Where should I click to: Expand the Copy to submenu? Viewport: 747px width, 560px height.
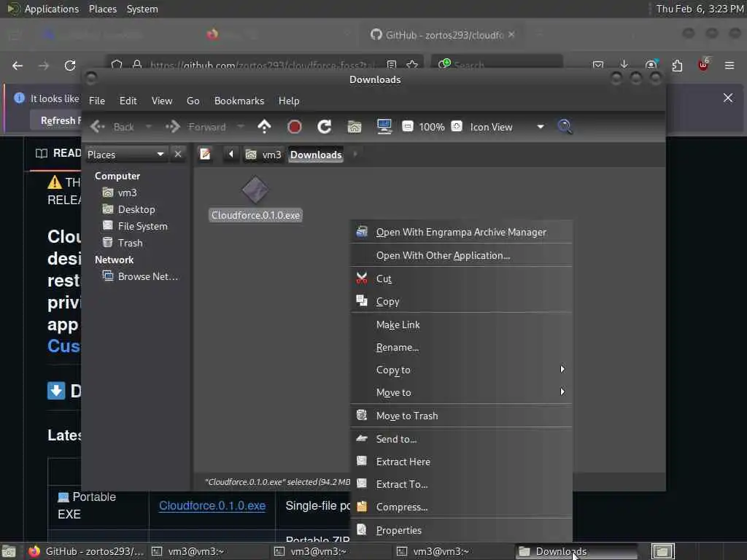coord(461,370)
